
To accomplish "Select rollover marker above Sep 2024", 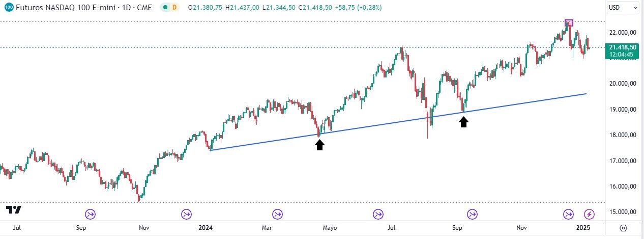I will point(473,214).
